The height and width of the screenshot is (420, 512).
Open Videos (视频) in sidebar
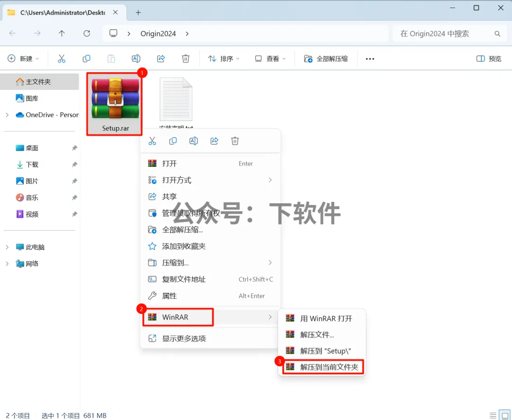tap(39, 214)
